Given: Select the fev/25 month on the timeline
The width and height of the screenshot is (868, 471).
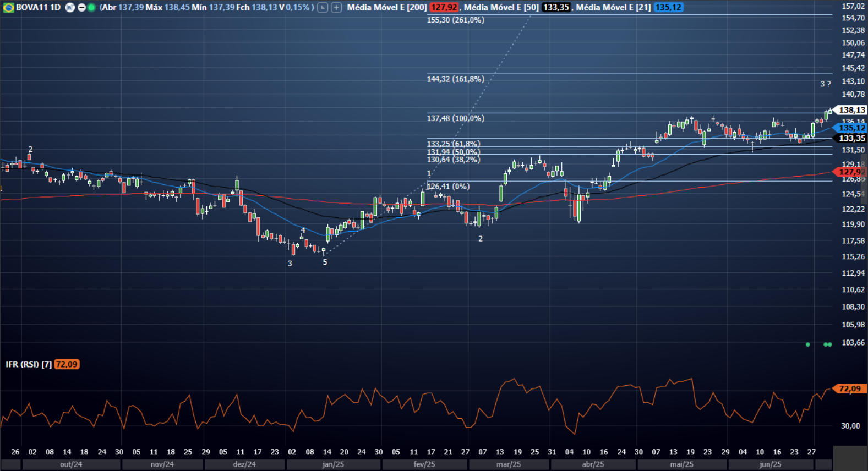Looking at the screenshot, I should [424, 464].
